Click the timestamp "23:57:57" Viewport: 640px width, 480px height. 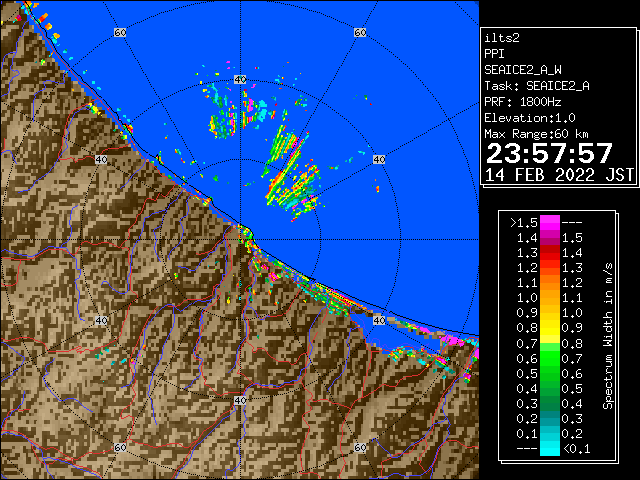click(x=549, y=153)
